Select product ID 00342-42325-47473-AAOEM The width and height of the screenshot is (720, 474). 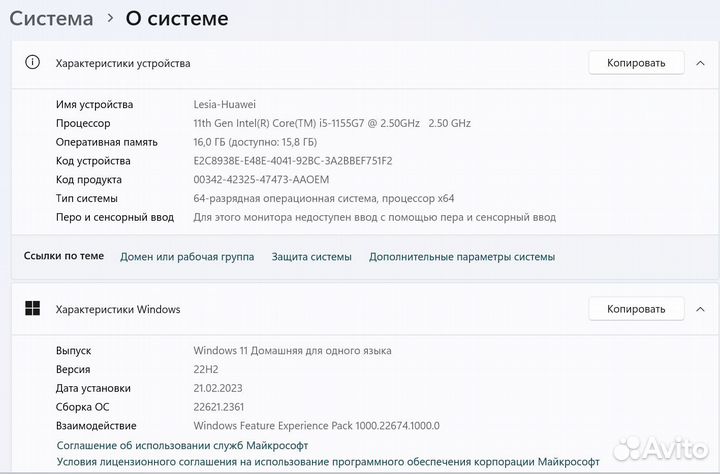click(261, 180)
